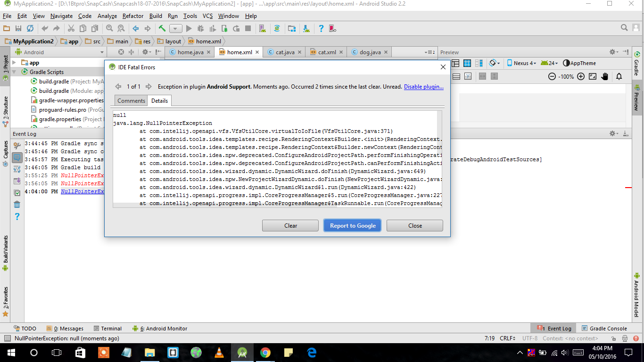Click the UTF-8 encoding in status bar
Image resolution: width=644 pixels, height=362 pixels.
click(x=529, y=338)
